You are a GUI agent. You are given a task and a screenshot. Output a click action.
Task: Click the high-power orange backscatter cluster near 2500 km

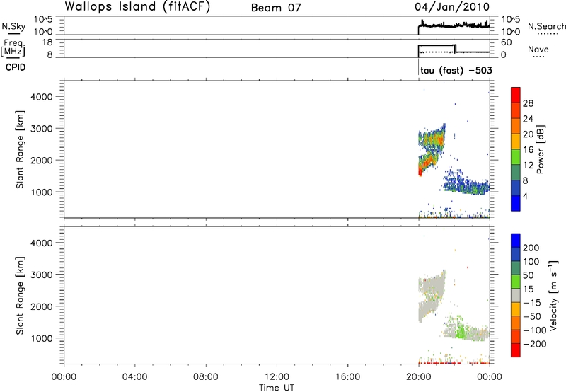[x=433, y=140]
